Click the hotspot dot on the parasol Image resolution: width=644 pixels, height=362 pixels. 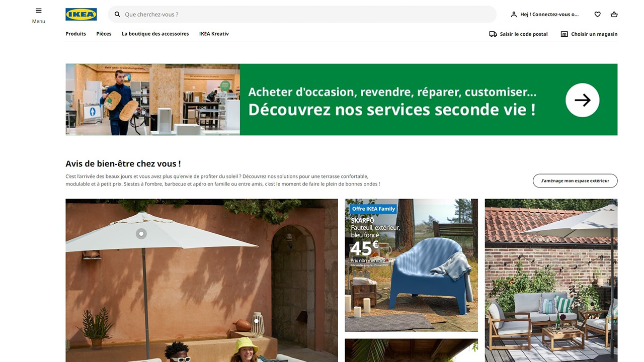(141, 233)
